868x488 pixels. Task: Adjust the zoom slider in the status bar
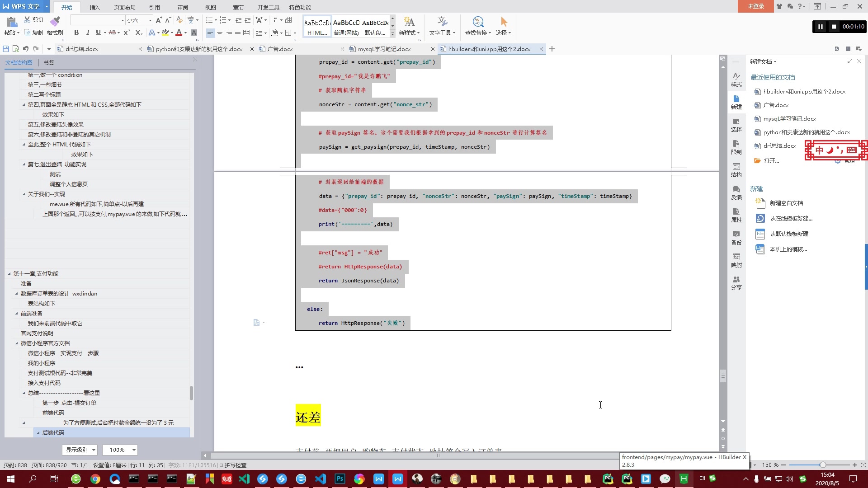click(822, 465)
